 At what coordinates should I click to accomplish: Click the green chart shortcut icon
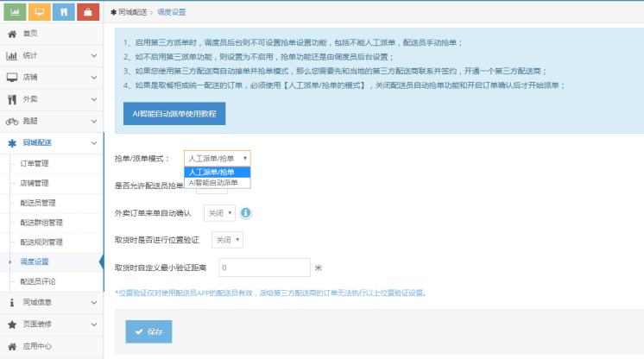pyautogui.click(x=15, y=12)
